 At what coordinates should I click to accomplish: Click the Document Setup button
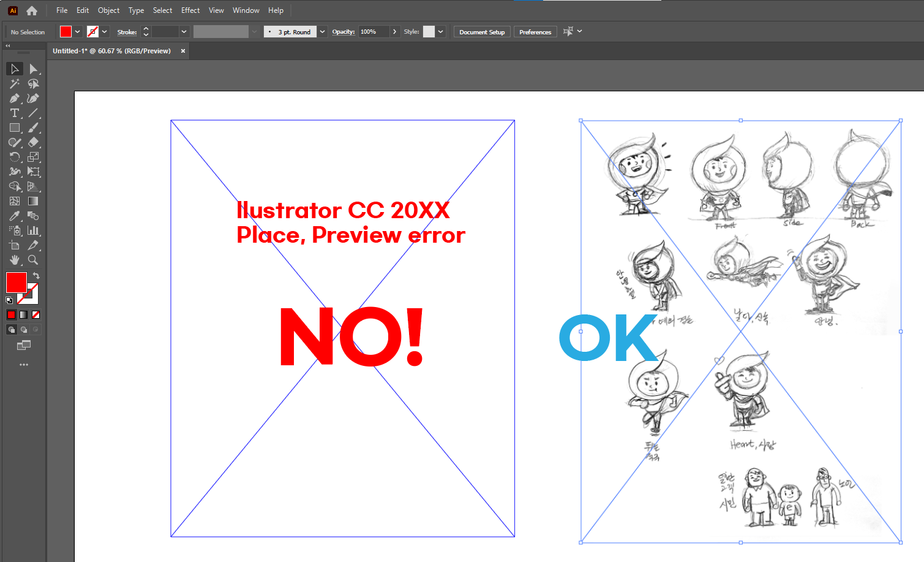pos(482,32)
